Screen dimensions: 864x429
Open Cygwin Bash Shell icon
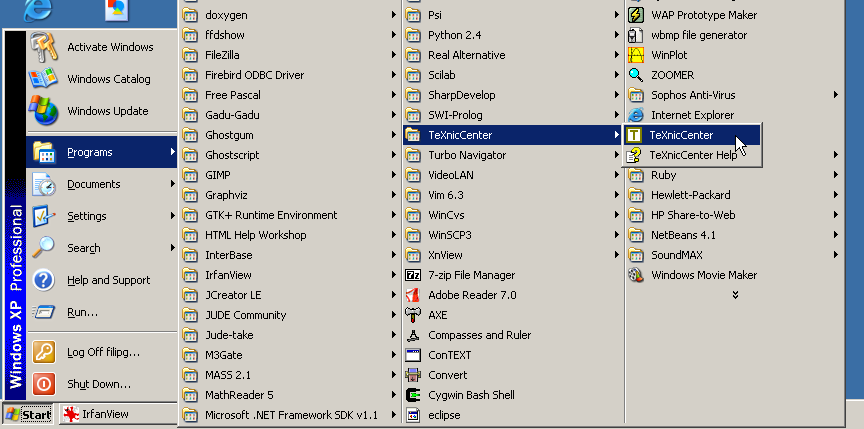tap(413, 395)
